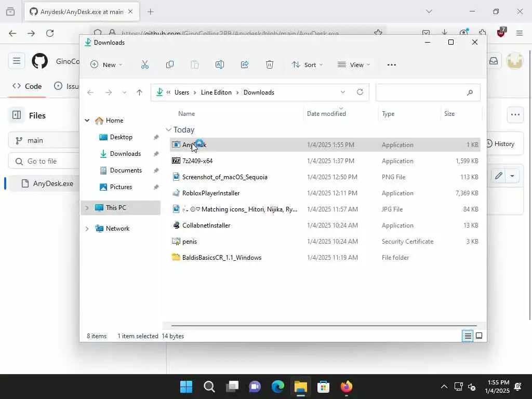Click the search magnifier in Explorer search box
The image size is (532, 399).
click(470, 92)
